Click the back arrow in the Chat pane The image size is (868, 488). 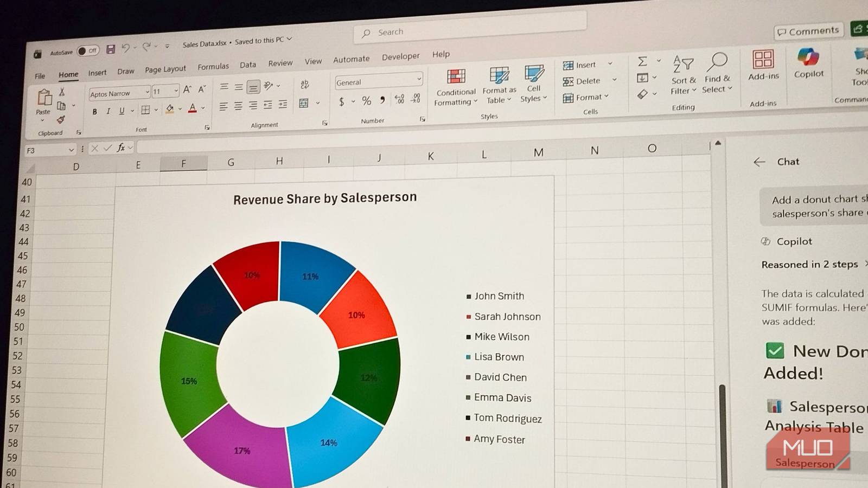click(x=758, y=162)
